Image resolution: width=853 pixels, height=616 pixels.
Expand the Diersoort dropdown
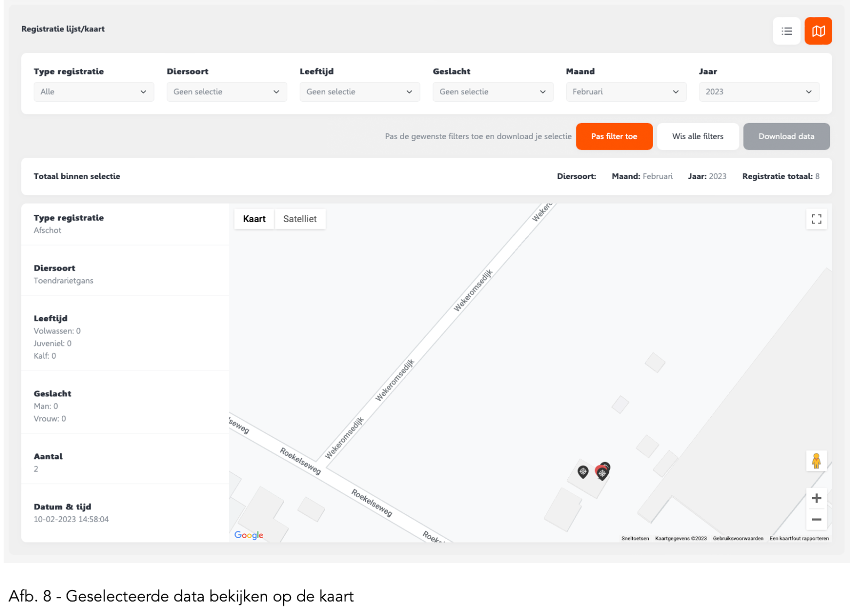pos(227,92)
